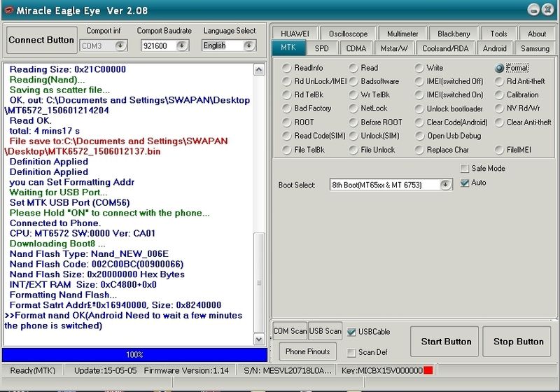Open the Comport inf dropdown

120,45
